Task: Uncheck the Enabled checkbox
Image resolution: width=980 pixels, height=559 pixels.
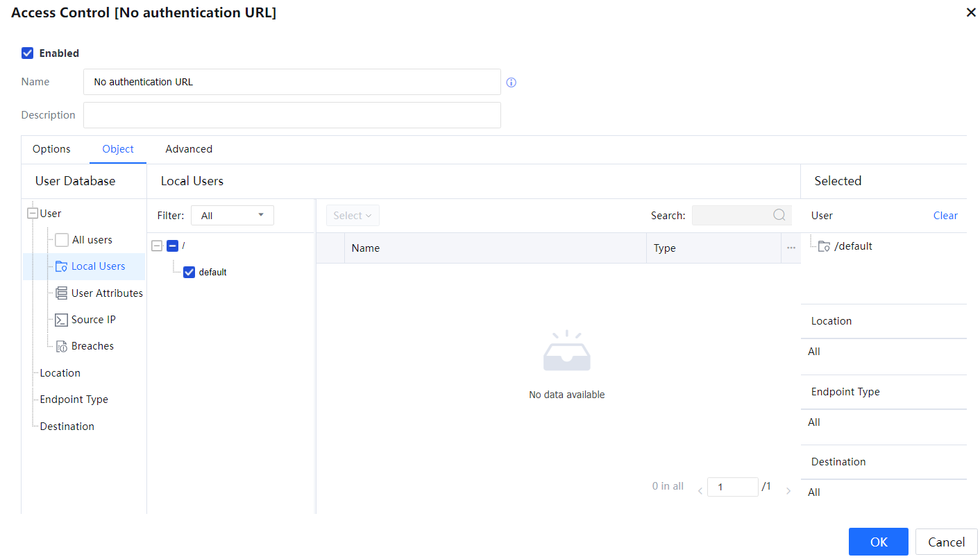Action: tap(28, 53)
